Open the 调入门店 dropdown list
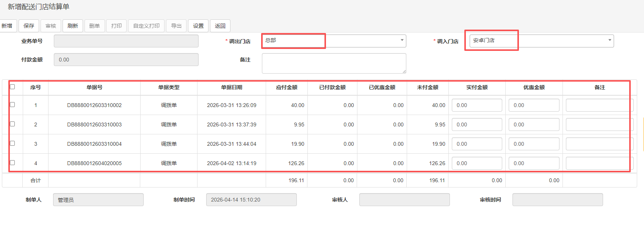Image resolution: width=644 pixels, height=230 pixels. pyautogui.click(x=610, y=41)
